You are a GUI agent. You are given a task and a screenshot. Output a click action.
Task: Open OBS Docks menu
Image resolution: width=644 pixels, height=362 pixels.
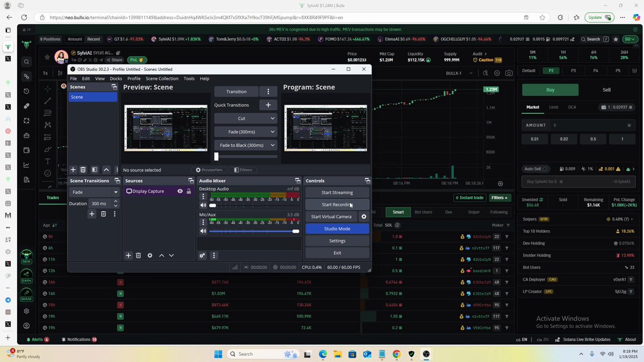tap(116, 78)
